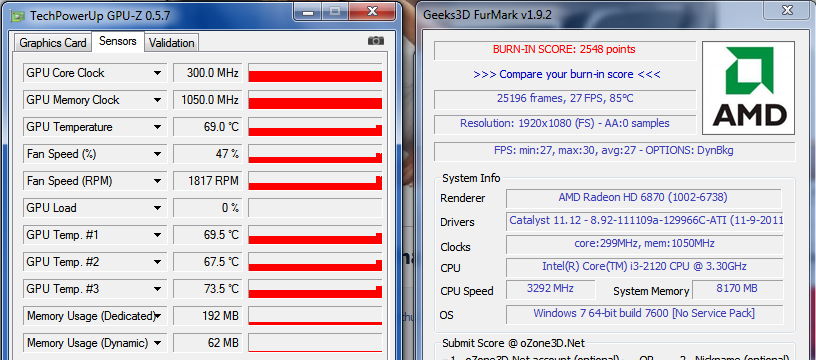Click the GPU-Z app icon in title bar
Image resolution: width=816 pixels, height=360 pixels.
coord(17,15)
